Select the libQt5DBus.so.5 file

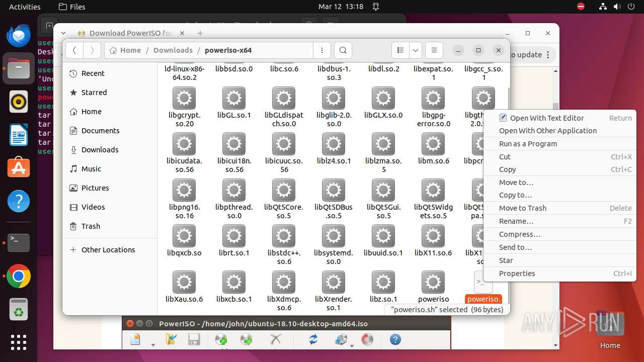(334, 199)
